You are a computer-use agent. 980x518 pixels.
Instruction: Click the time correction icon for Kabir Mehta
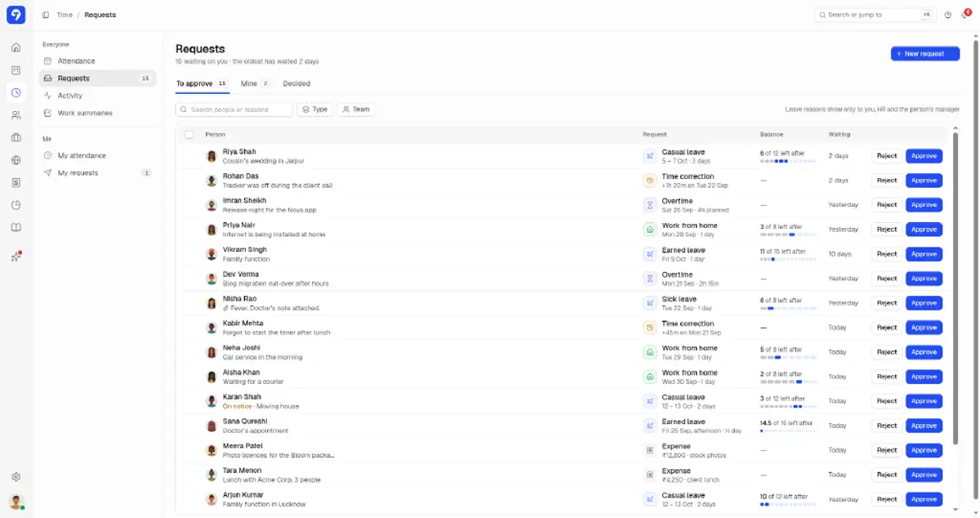point(650,328)
